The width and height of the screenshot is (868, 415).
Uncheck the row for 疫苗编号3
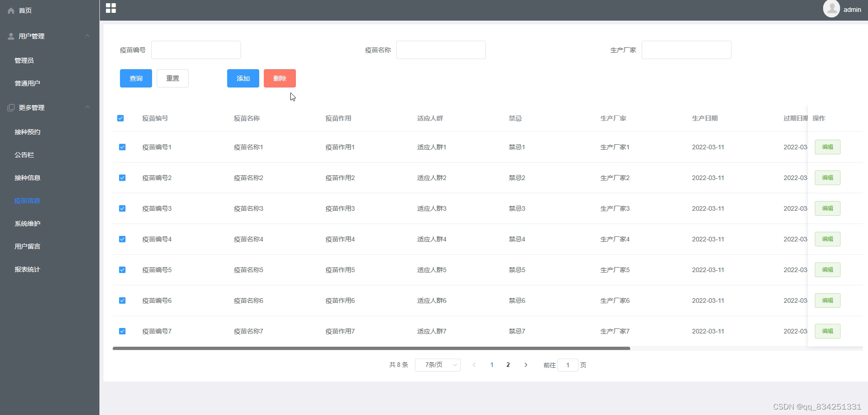pyautogui.click(x=122, y=208)
